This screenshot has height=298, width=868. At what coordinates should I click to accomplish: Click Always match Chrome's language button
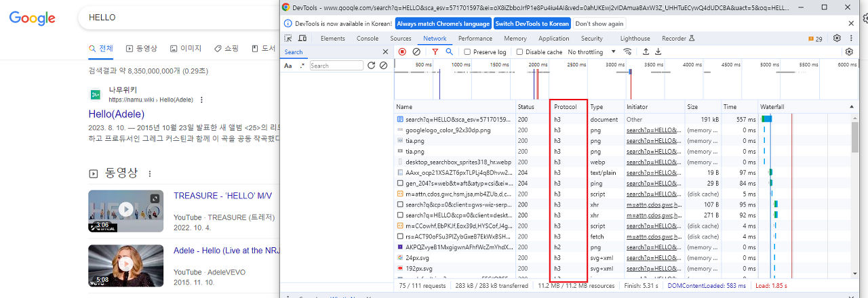[443, 24]
